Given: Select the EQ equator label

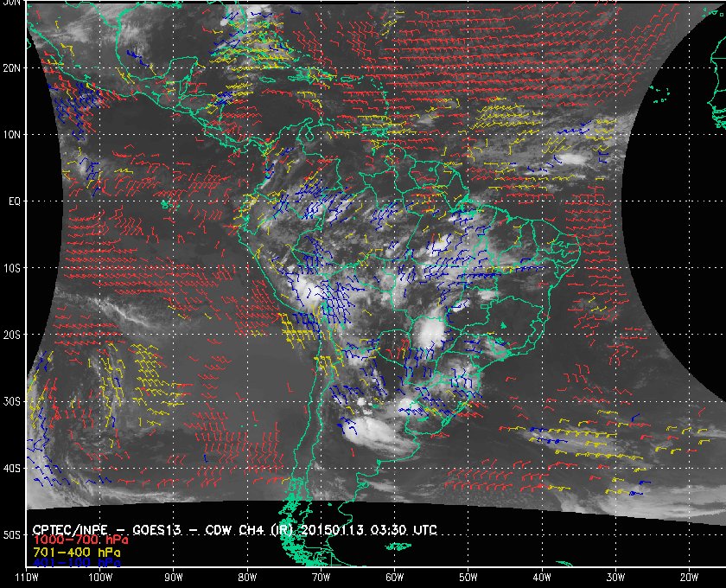Looking at the screenshot, I should [x=15, y=201].
